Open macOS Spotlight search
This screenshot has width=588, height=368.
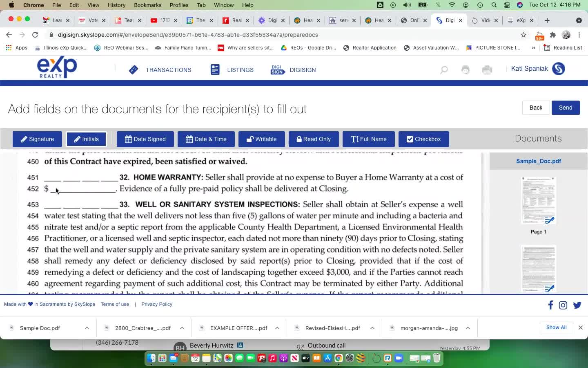[x=494, y=5]
